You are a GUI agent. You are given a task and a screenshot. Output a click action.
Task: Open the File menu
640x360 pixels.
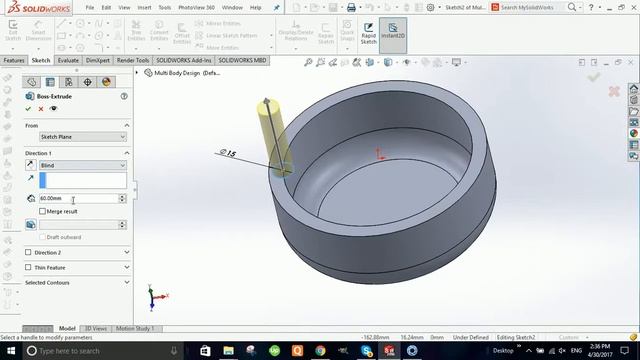(x=90, y=7)
